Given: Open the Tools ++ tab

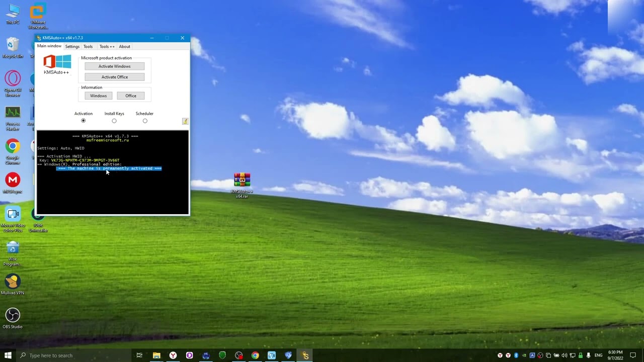Looking at the screenshot, I should click(107, 46).
